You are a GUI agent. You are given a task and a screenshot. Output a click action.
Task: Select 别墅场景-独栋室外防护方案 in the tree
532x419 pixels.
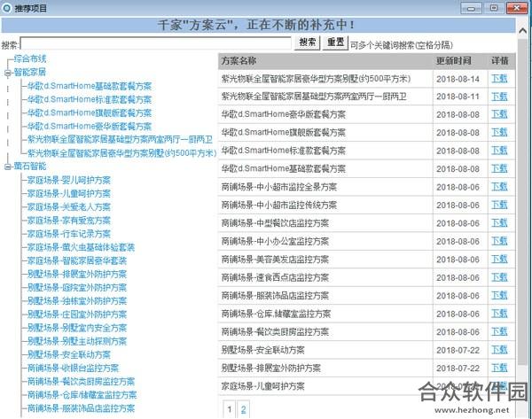pyautogui.click(x=77, y=301)
